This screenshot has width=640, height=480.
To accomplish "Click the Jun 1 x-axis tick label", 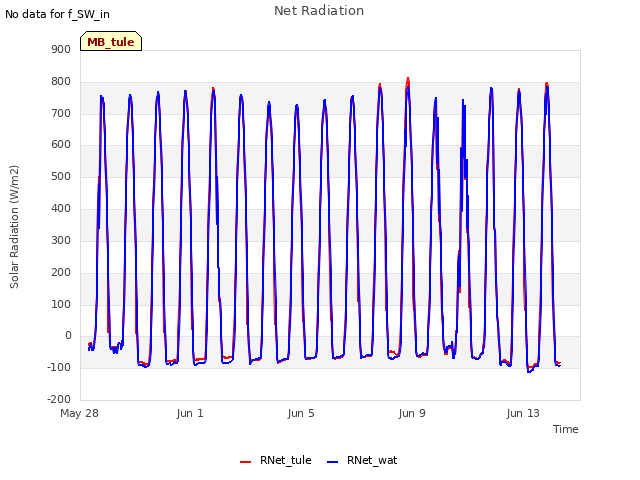I will click(x=190, y=413).
